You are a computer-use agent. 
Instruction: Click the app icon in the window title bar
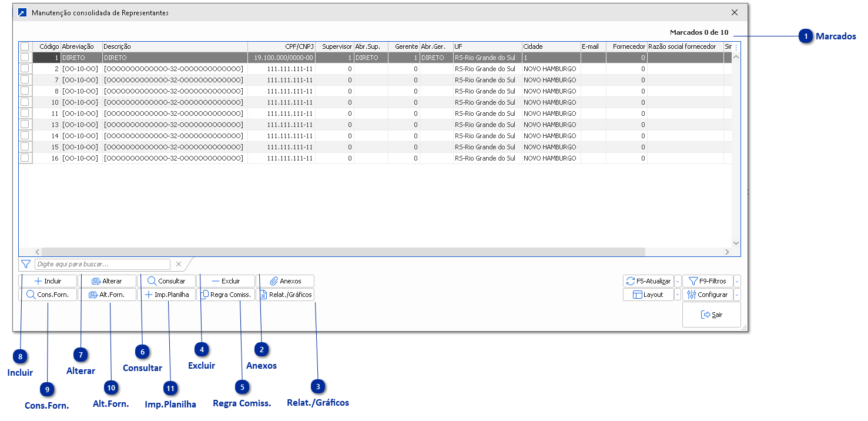coord(22,12)
